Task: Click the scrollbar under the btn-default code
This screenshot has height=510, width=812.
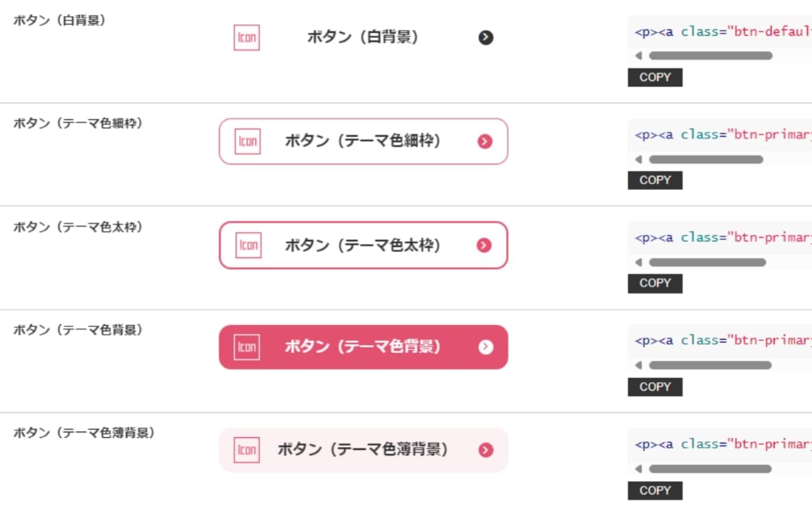Action: tap(710, 56)
